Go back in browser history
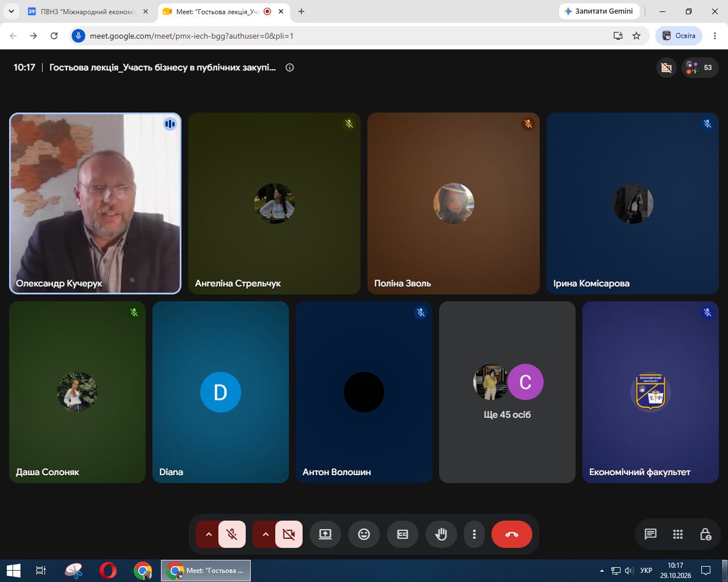Image resolution: width=728 pixels, height=582 pixels. click(x=13, y=36)
